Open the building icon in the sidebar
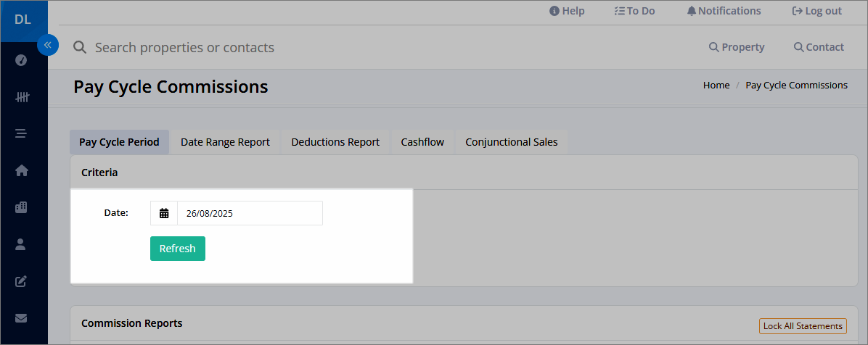868x345 pixels. 21,207
